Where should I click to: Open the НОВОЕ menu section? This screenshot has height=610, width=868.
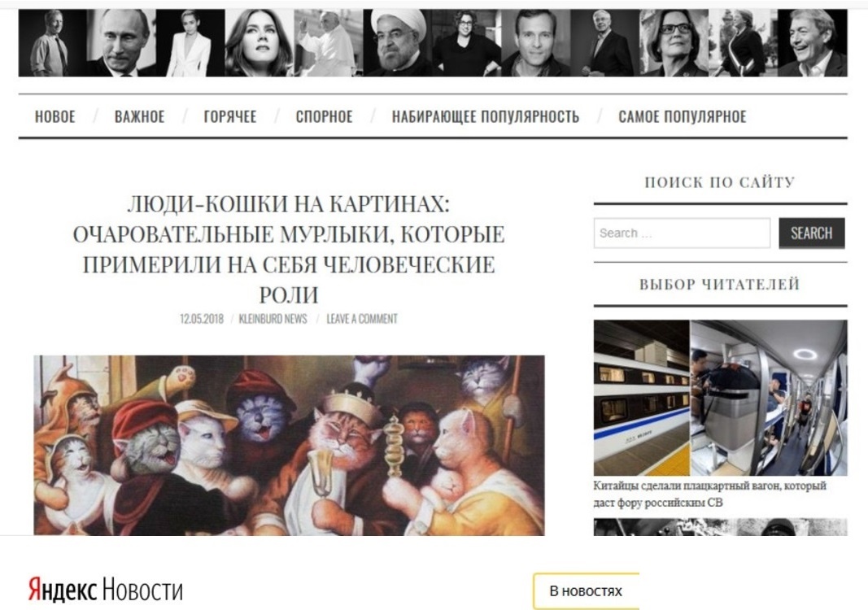click(x=55, y=116)
